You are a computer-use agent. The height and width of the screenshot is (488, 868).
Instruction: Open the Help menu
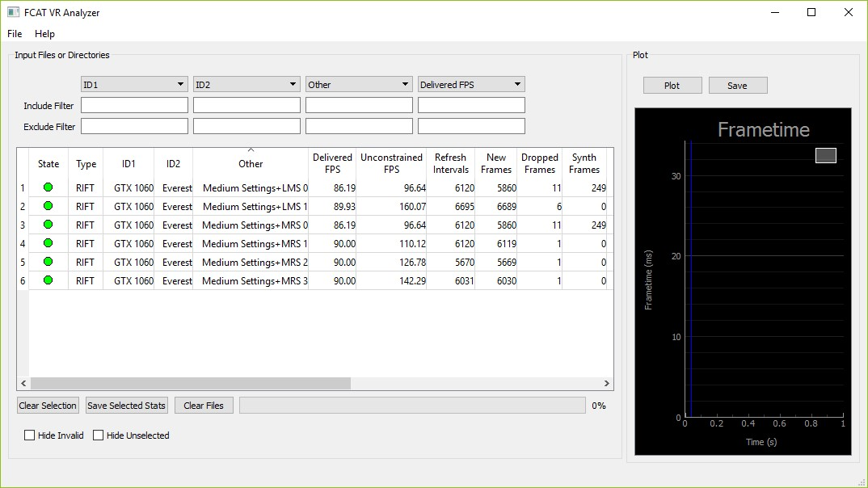45,34
